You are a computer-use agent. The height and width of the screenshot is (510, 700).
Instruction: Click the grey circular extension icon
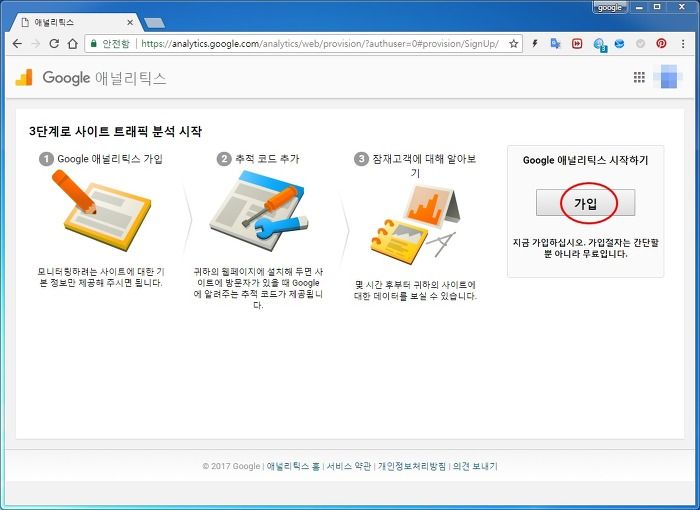(x=640, y=43)
